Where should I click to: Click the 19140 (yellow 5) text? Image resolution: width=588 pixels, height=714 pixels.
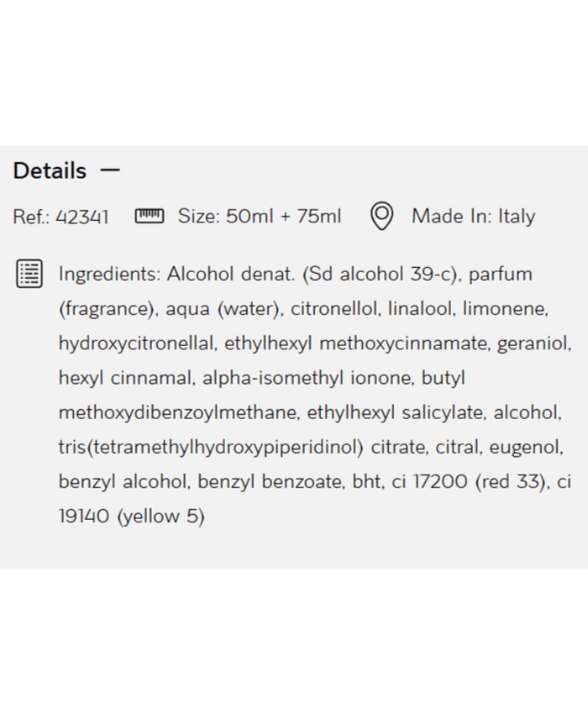pyautogui.click(x=131, y=516)
